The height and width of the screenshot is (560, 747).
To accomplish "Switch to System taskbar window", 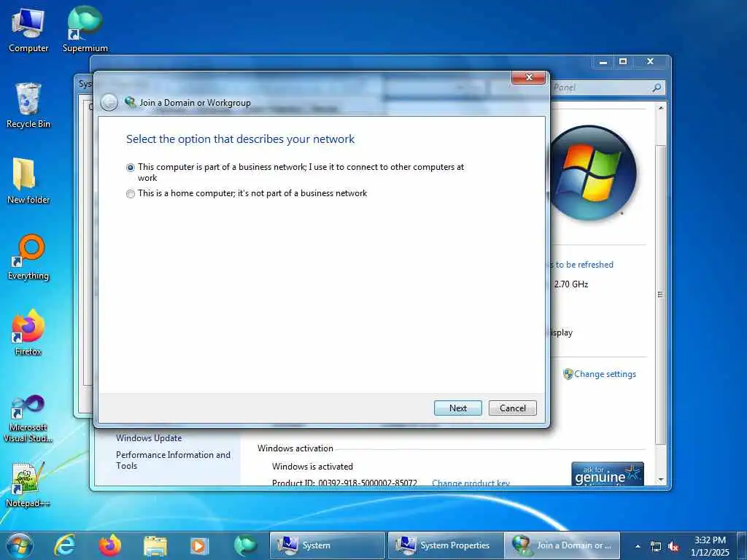I will coord(328,545).
